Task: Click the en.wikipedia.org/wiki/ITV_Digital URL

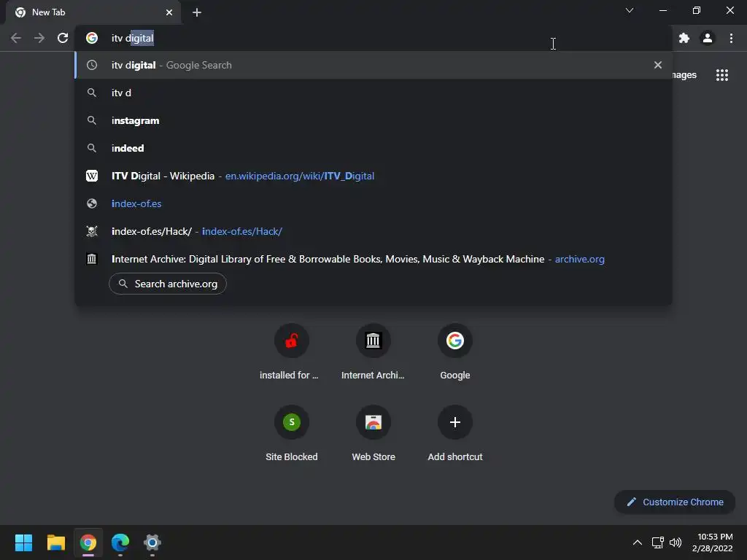Action: click(x=300, y=176)
